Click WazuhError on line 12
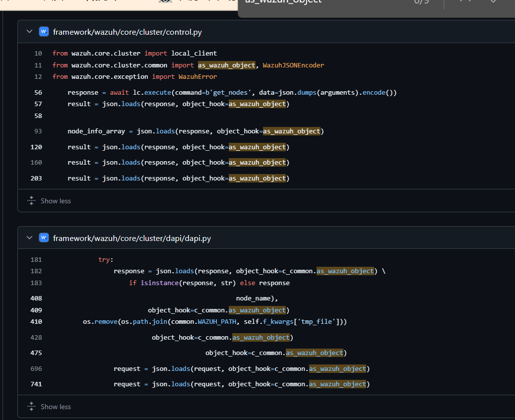The width and height of the screenshot is (515, 420). [x=198, y=76]
